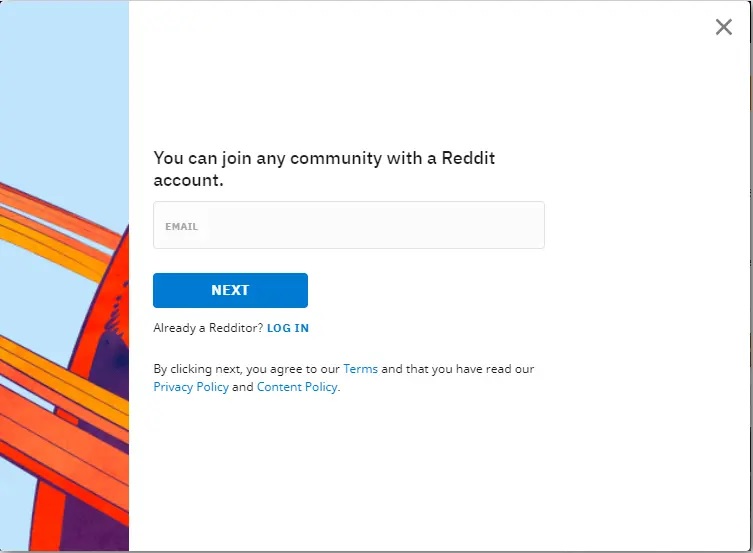Image resolution: width=753 pixels, height=553 pixels.
Task: Click the EMAIL placeholder label
Action: [182, 227]
